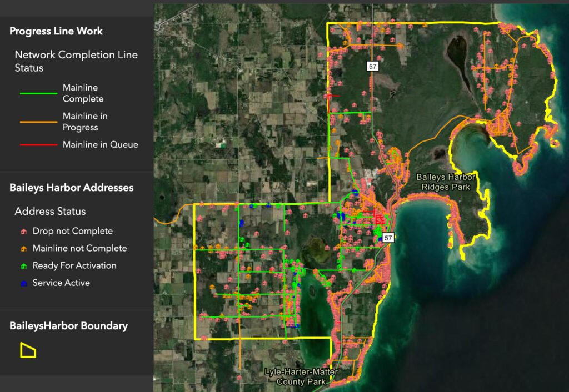This screenshot has width=569, height=392.
Task: Click the Ready For Activation legend label
Action: coord(74,265)
